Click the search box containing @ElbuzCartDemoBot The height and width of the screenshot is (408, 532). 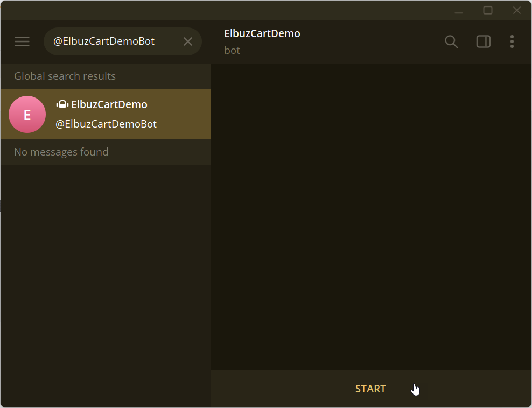tap(113, 41)
